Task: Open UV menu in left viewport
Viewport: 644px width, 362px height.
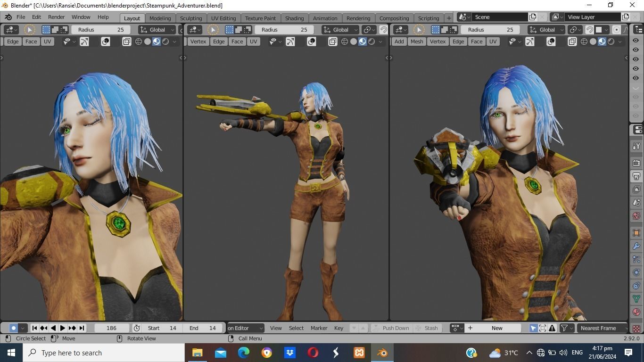Action: (x=47, y=41)
